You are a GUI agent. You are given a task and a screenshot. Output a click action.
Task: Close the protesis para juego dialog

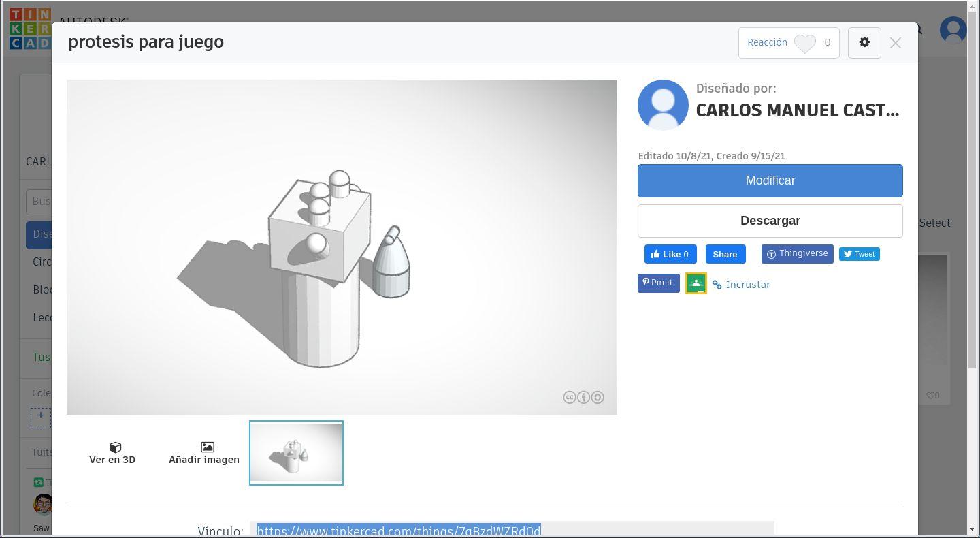(x=896, y=43)
